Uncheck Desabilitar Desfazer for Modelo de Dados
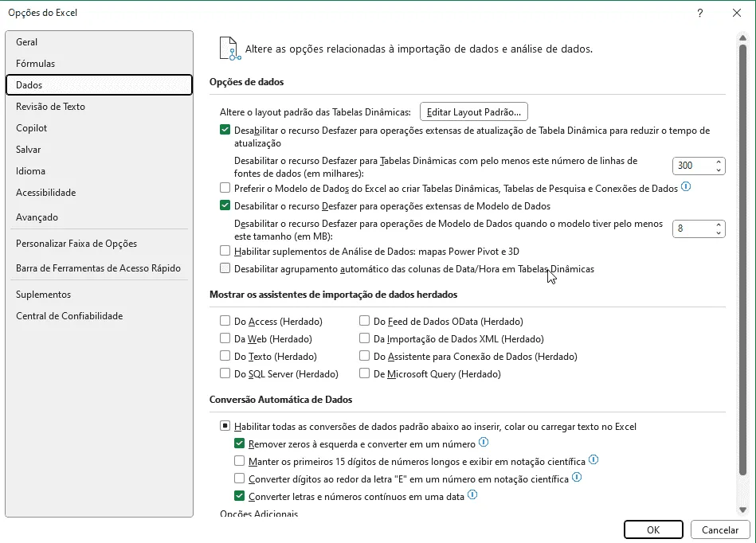The width and height of the screenshot is (756, 543). pos(225,205)
